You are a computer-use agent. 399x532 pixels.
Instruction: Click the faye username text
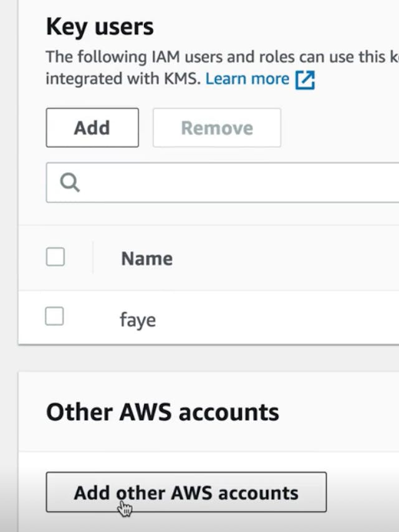coord(137,320)
